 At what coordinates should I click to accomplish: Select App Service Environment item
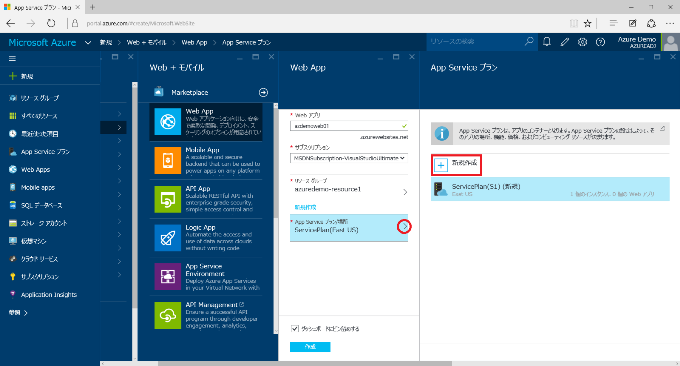pos(206,276)
